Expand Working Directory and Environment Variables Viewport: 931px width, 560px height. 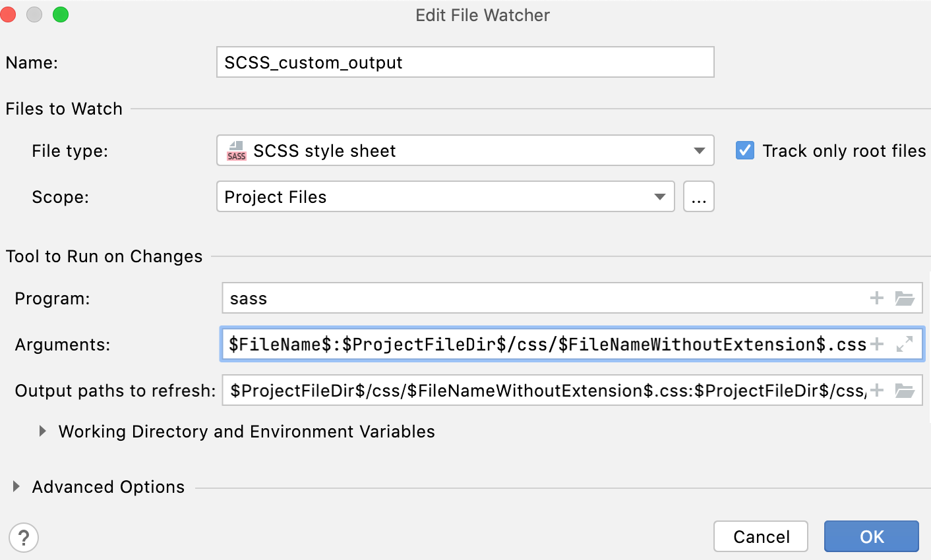coord(43,432)
